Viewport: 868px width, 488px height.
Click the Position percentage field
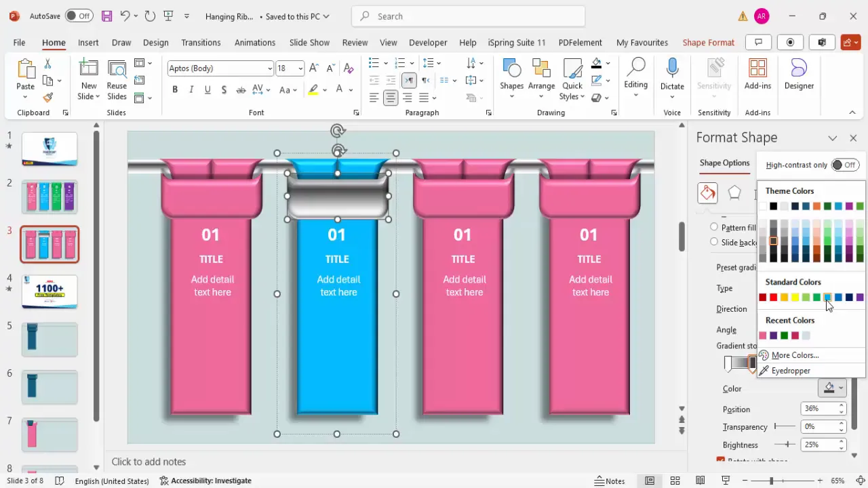coord(819,409)
